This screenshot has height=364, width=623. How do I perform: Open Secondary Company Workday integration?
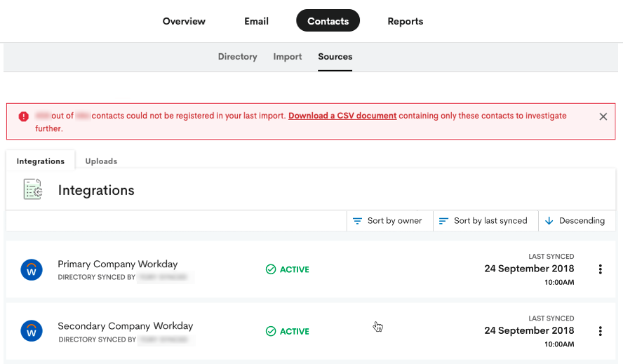[125, 326]
